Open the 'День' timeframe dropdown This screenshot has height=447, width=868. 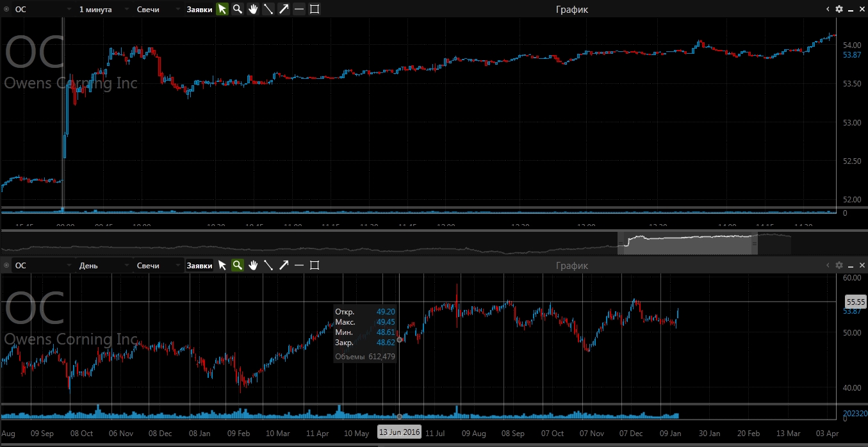coord(102,265)
